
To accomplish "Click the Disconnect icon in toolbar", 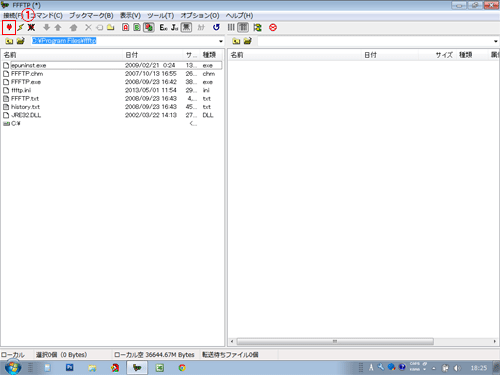I will pos(31,27).
